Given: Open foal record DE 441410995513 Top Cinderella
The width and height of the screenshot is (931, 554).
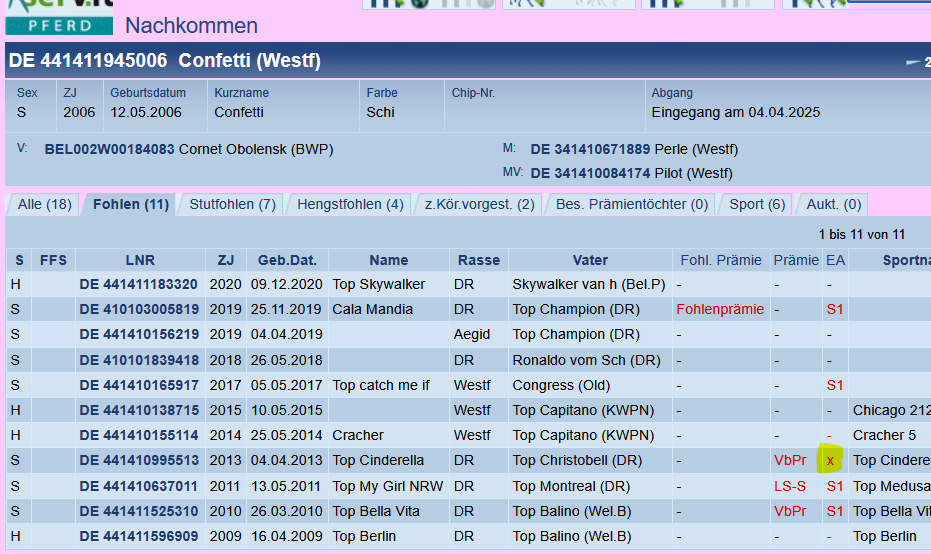Looking at the screenshot, I should point(138,460).
